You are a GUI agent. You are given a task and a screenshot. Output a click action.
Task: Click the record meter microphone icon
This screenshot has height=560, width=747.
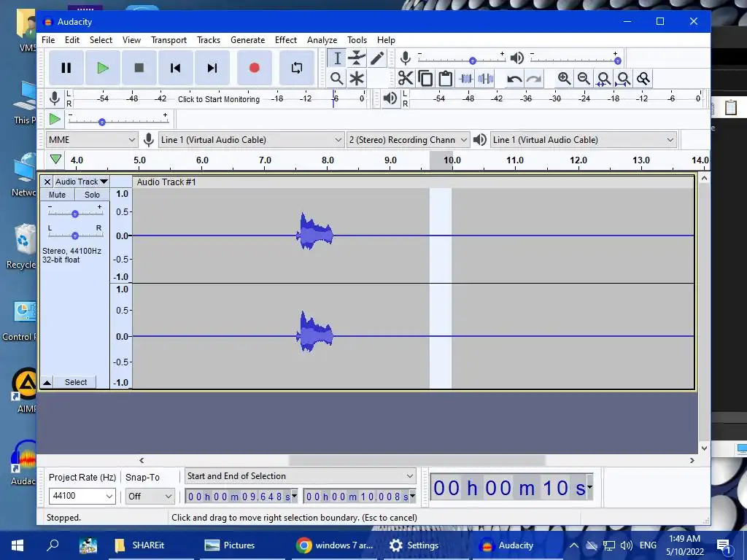pyautogui.click(x=55, y=98)
